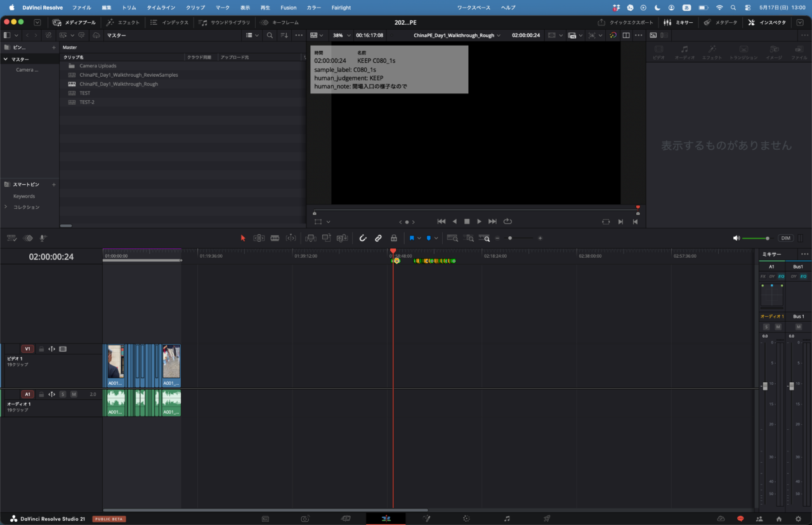
Task: Show the インスペクタ panel button
Action: 767,22
